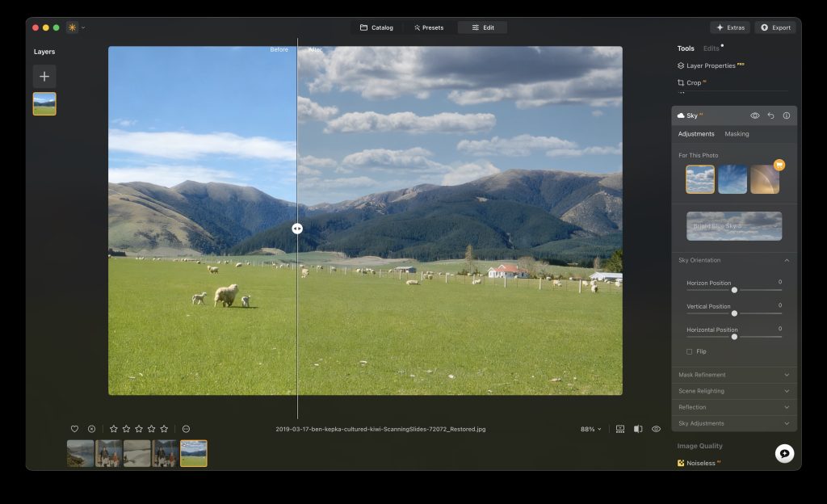
Task: Open the Crop tool
Action: tap(693, 82)
